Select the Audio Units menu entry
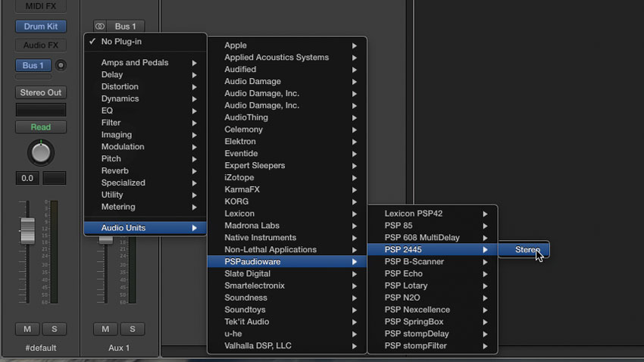Screen dimensions: 644x362 (x=145, y=228)
